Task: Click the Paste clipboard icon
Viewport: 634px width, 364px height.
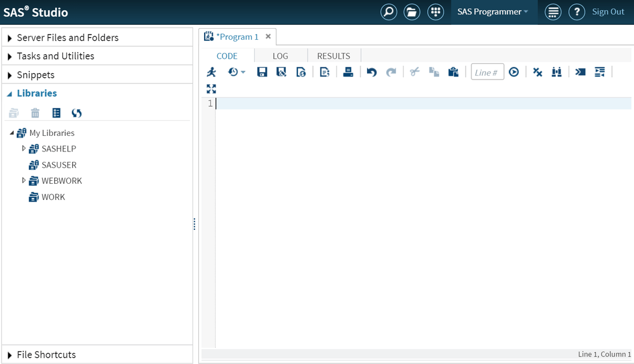Action: pos(453,72)
